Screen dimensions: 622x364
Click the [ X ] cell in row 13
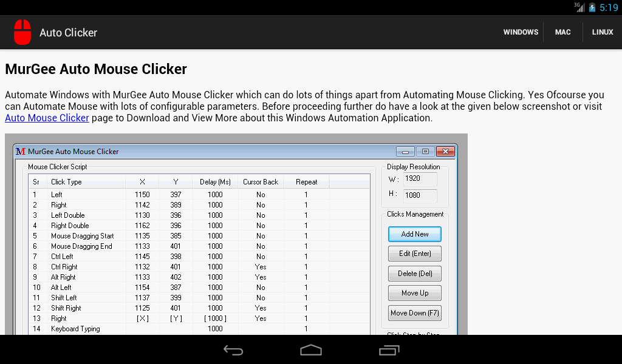142,318
